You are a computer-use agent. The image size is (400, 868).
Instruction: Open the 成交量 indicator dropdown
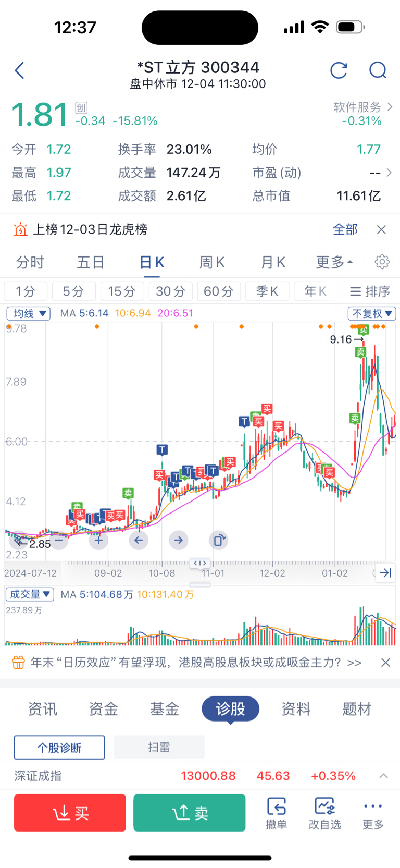pyautogui.click(x=30, y=594)
